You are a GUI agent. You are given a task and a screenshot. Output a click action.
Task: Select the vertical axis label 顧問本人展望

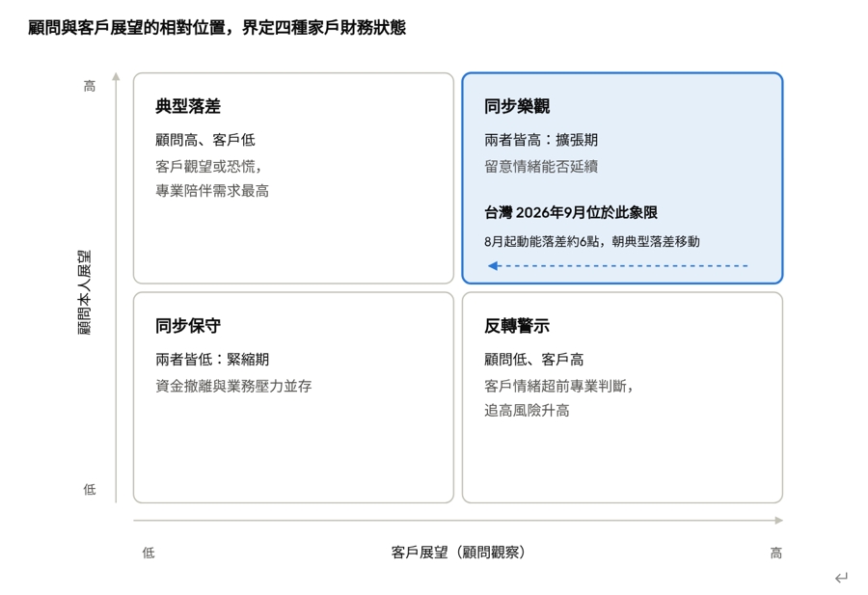click(x=84, y=292)
